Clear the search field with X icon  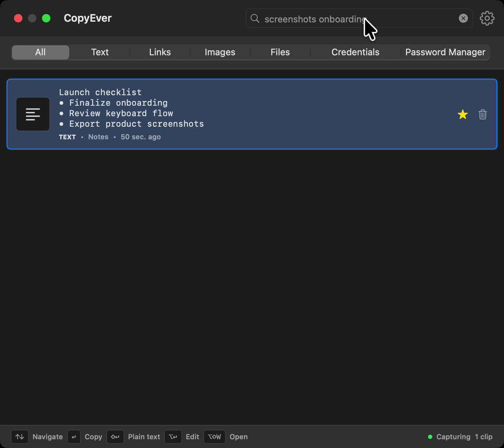[463, 18]
